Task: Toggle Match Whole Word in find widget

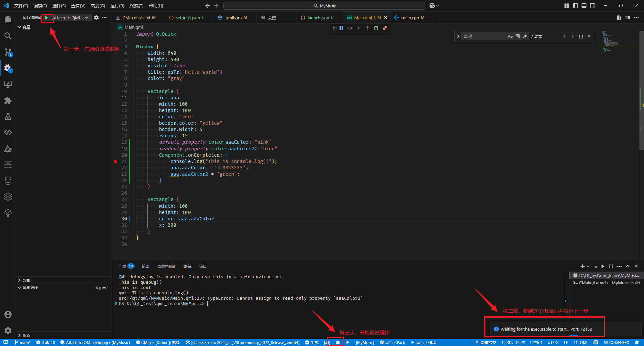Action: click(517, 36)
